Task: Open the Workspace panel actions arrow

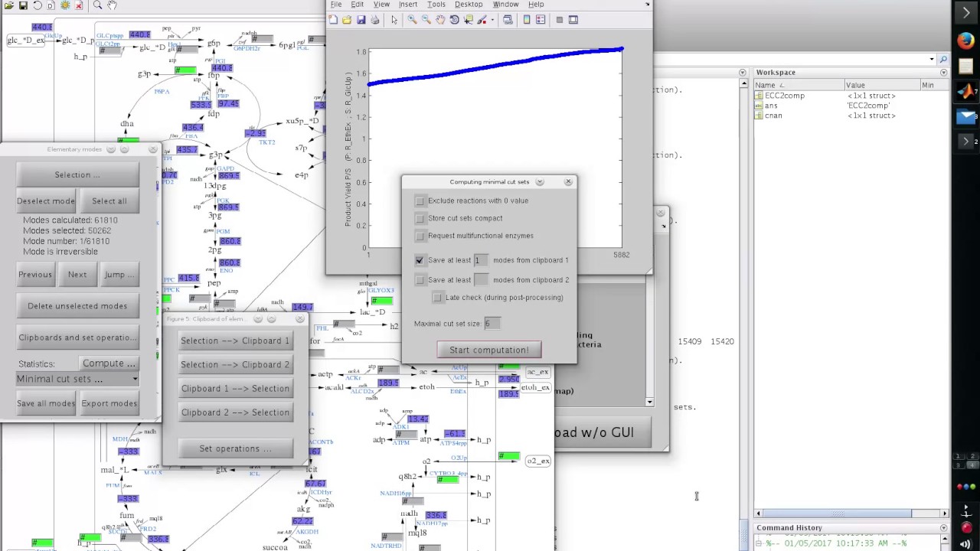Action: pyautogui.click(x=943, y=72)
